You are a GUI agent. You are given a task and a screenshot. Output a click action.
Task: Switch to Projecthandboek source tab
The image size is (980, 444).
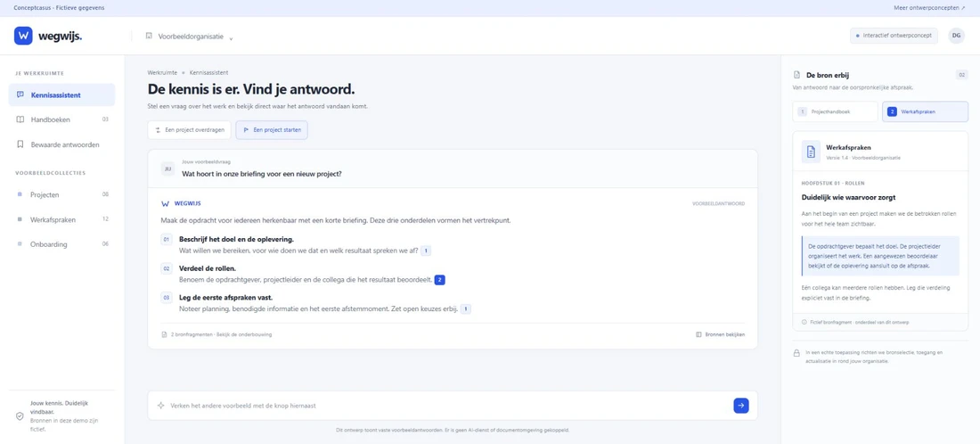point(835,111)
